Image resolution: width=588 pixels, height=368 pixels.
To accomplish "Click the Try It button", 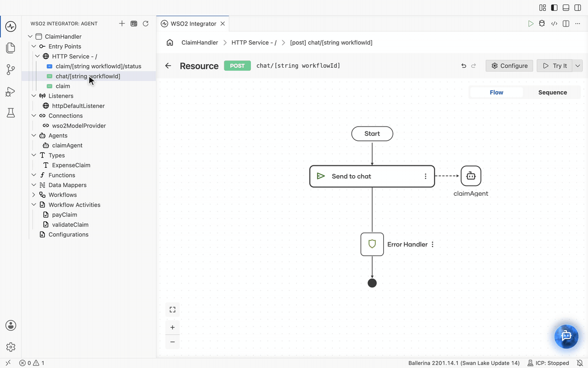I will pyautogui.click(x=555, y=66).
